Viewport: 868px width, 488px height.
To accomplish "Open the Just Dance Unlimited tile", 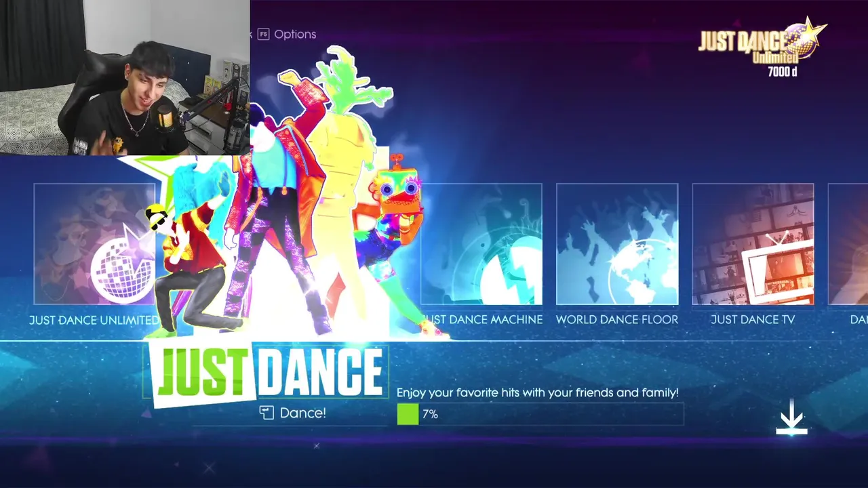I will 94,244.
